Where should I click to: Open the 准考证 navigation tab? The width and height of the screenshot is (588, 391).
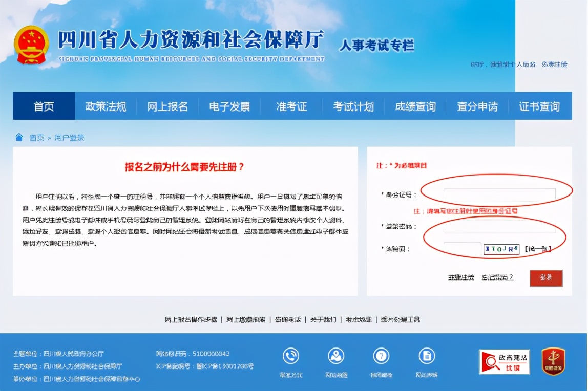click(x=291, y=106)
